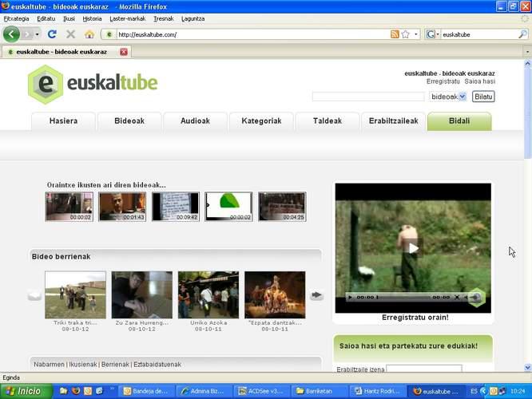Click the Berrienak filter link
The height and width of the screenshot is (399, 532).
(115, 365)
